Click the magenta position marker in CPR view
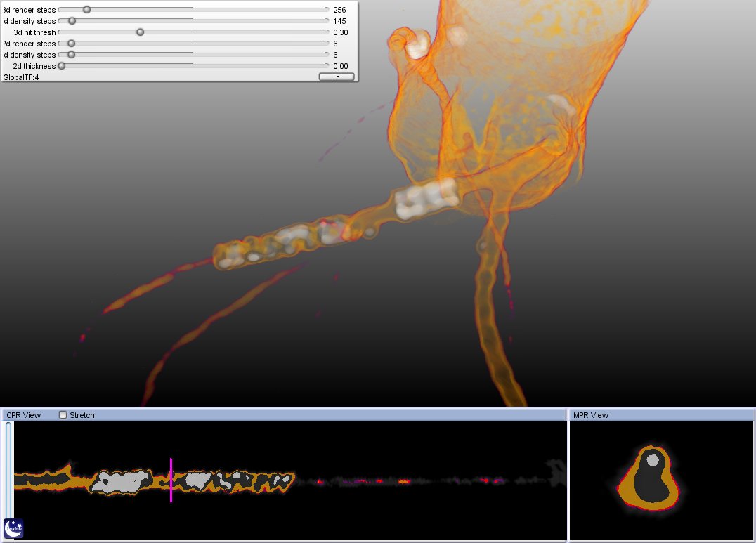This screenshot has height=543, width=756. 171,480
